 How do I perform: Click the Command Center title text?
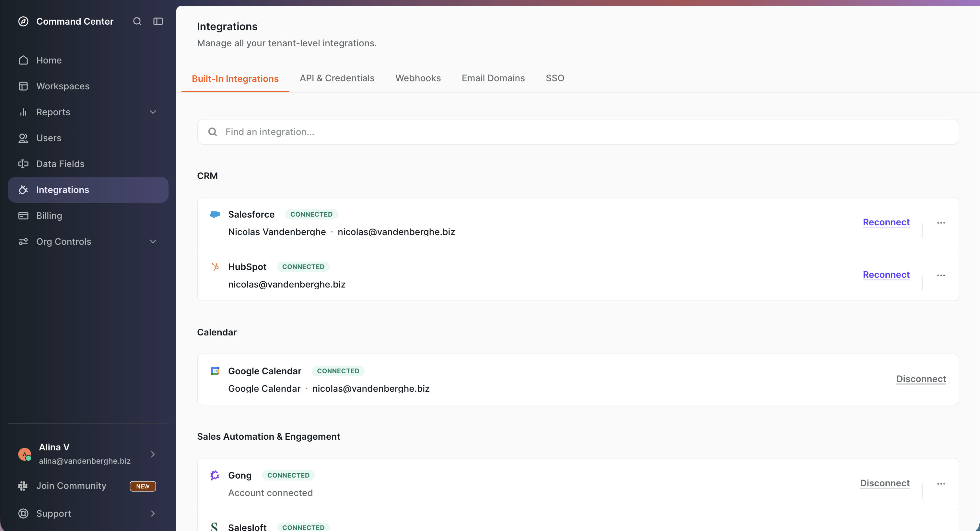point(75,21)
